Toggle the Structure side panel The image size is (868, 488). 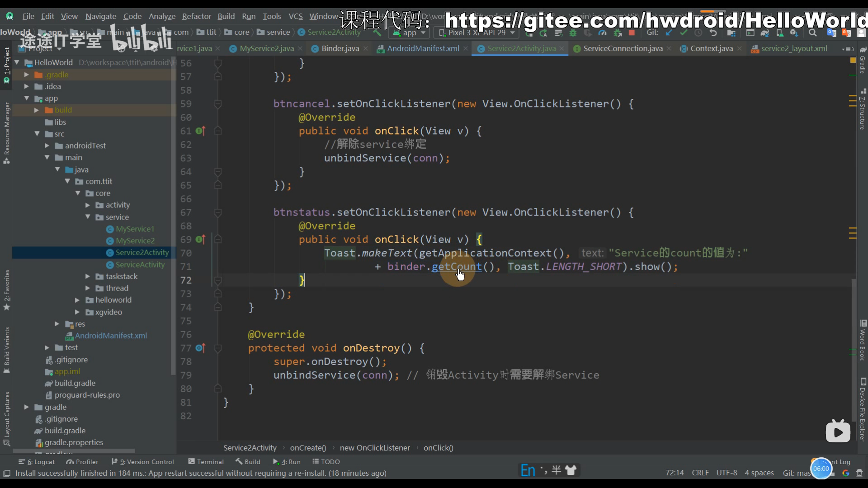[863, 110]
